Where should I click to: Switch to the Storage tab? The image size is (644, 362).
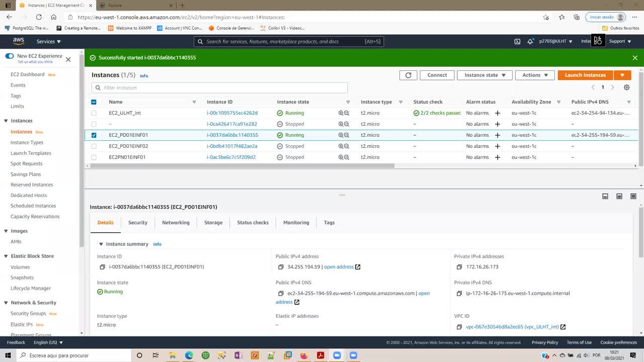[213, 223]
